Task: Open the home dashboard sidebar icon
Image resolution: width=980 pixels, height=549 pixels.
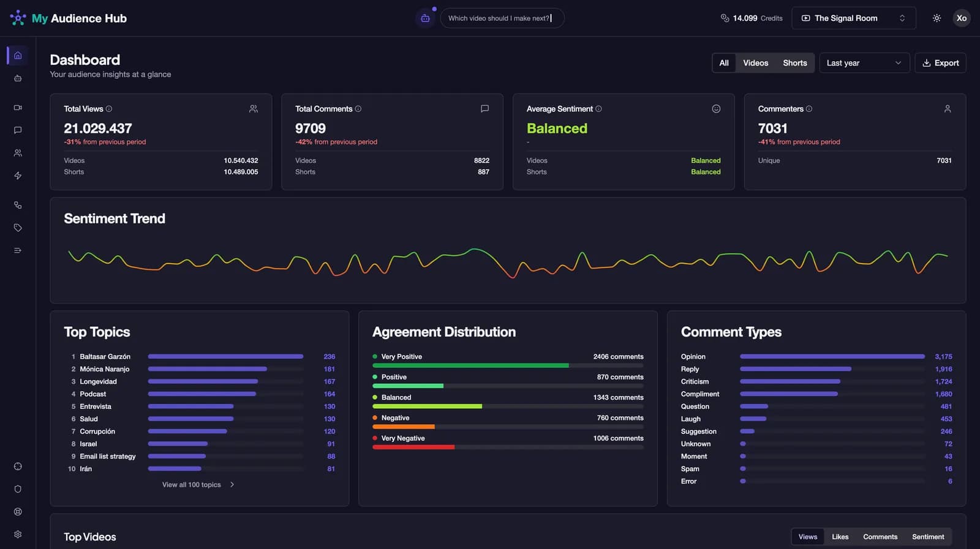Action: [18, 55]
